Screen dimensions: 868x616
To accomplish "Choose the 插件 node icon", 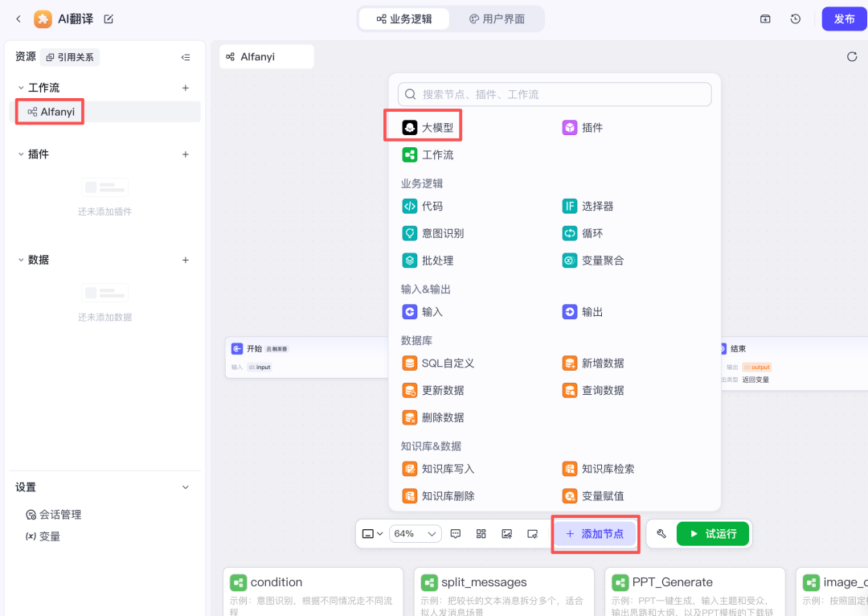I will [x=569, y=128].
